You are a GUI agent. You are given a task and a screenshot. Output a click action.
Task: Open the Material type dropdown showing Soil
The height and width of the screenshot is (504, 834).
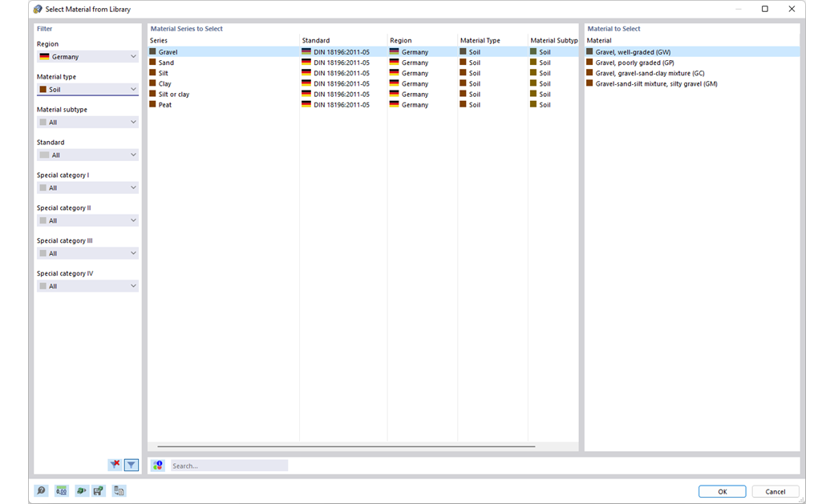point(87,89)
